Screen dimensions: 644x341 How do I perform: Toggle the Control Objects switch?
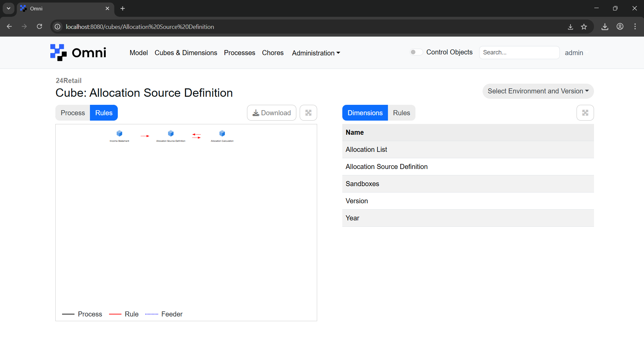click(x=416, y=52)
